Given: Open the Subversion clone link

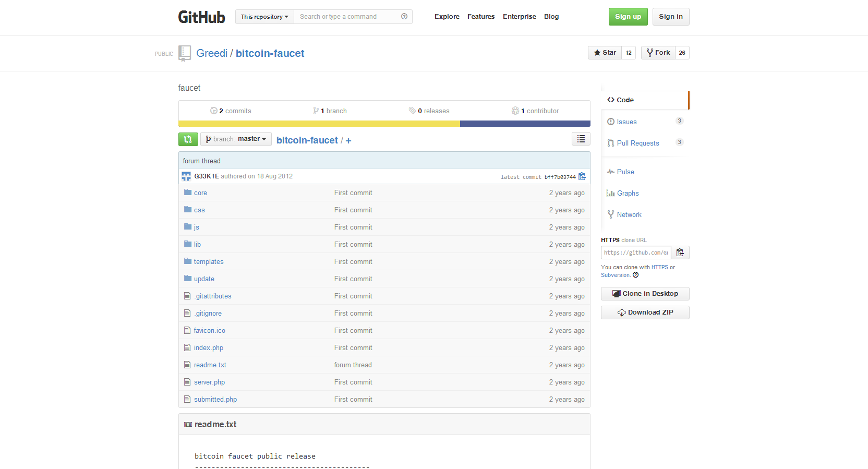Looking at the screenshot, I should (x=616, y=275).
